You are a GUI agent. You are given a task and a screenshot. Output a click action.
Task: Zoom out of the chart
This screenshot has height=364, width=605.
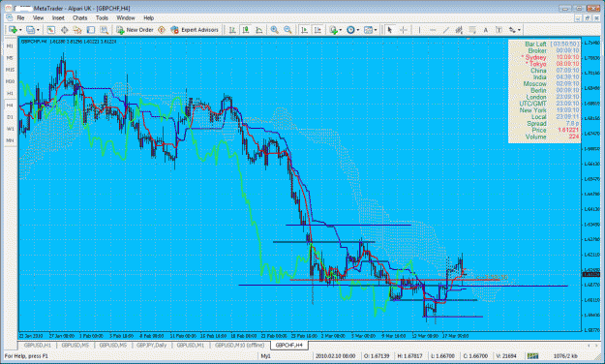coord(287,30)
